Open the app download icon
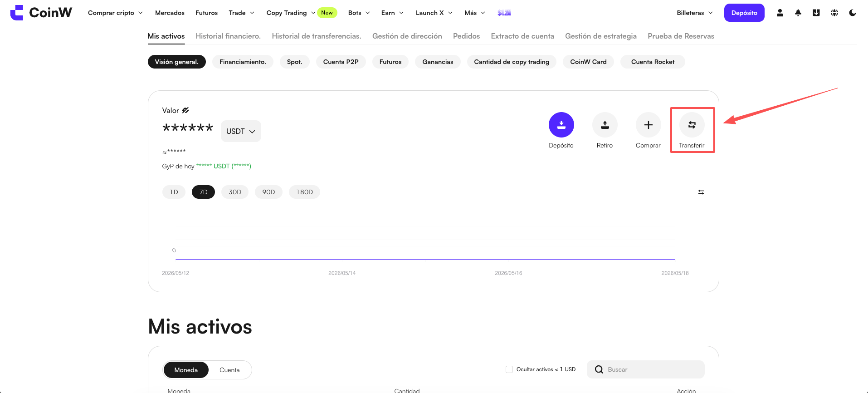The height and width of the screenshot is (393, 868). 816,13
